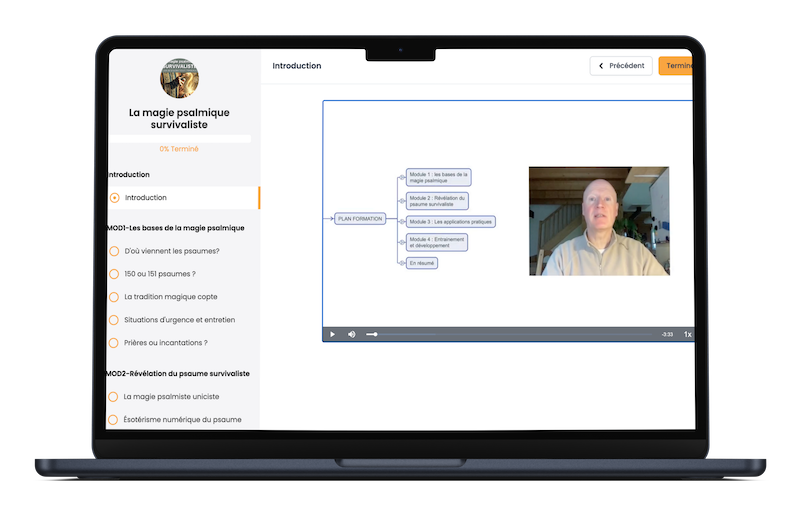Go back with the Précédent button
800x505 pixels.
pyautogui.click(x=621, y=66)
